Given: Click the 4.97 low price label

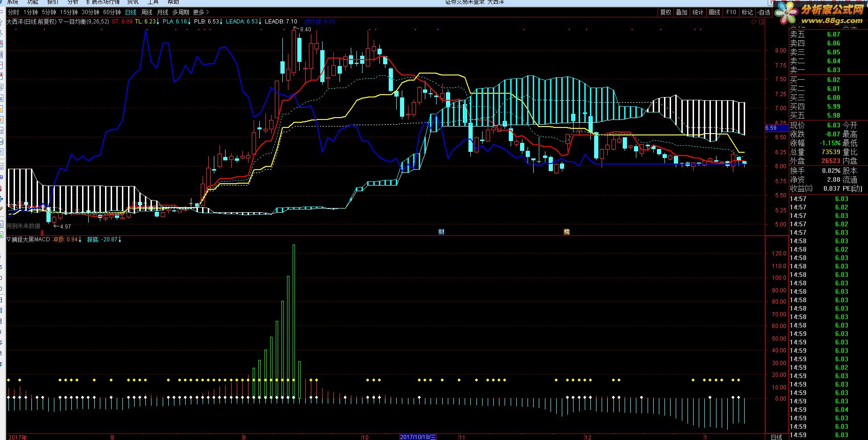Looking at the screenshot, I should click(65, 227).
